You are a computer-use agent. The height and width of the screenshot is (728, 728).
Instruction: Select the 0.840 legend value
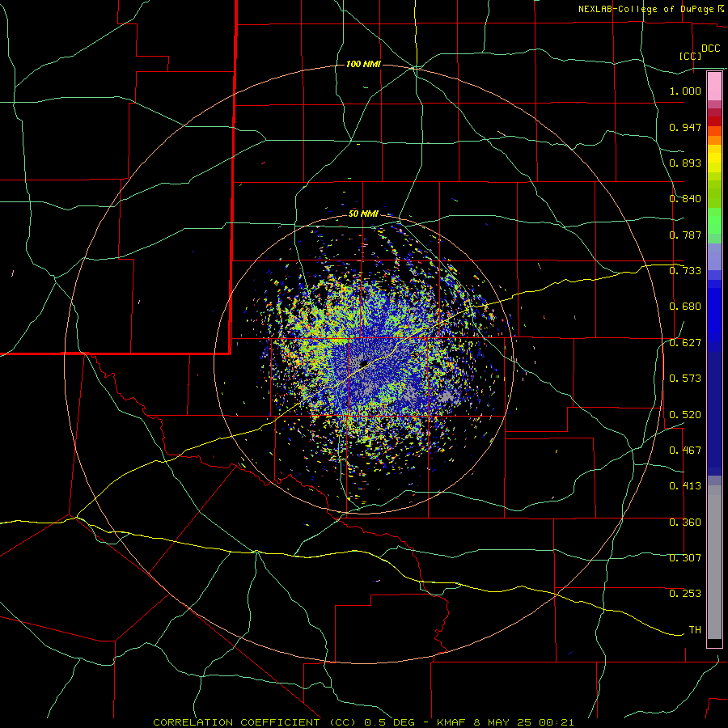point(685,199)
